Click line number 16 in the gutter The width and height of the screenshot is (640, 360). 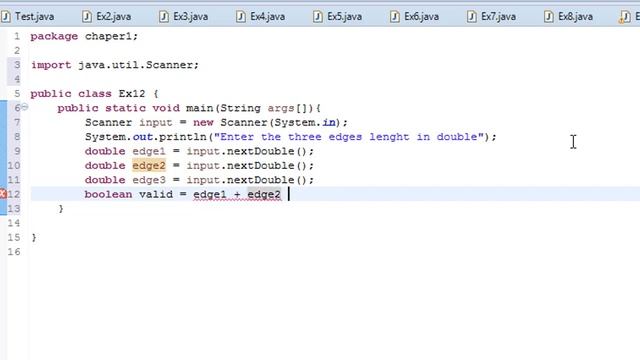pos(13,251)
